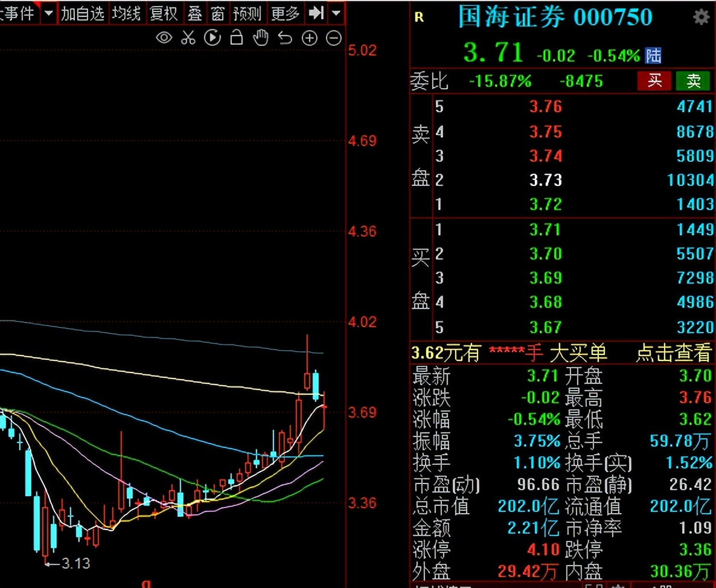Click the red 买 buy button
716x588 pixels.
[x=654, y=81]
